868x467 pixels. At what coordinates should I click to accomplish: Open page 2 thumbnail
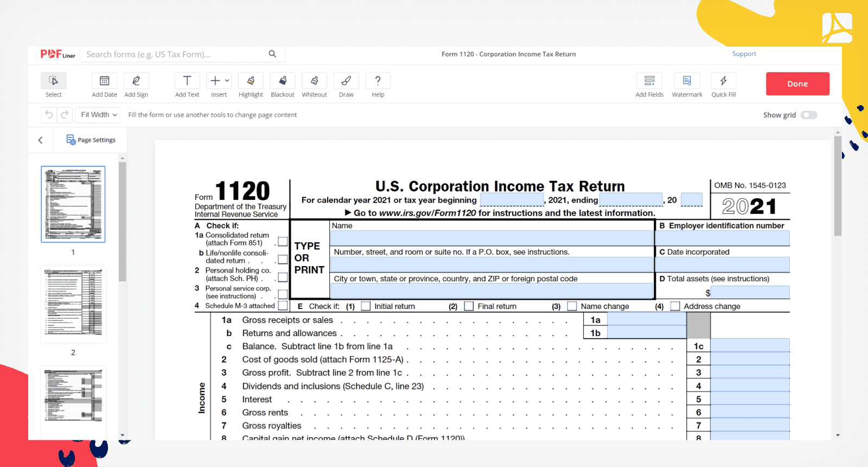(73, 304)
